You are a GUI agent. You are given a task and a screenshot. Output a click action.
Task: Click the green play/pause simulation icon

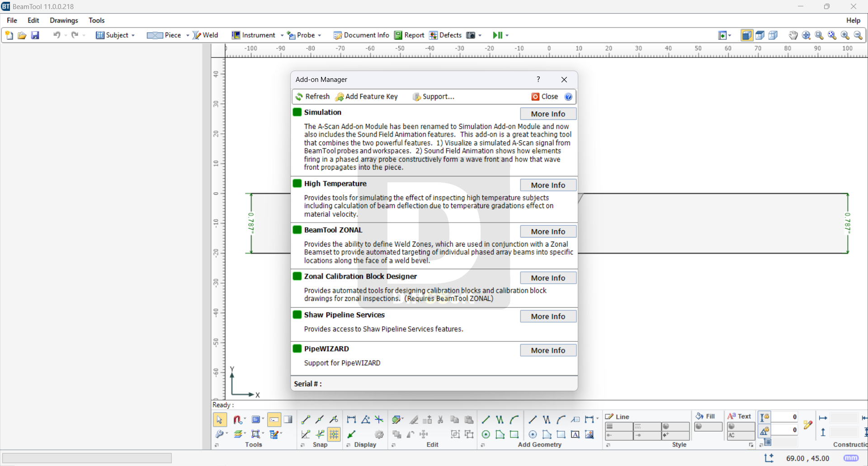(x=497, y=35)
